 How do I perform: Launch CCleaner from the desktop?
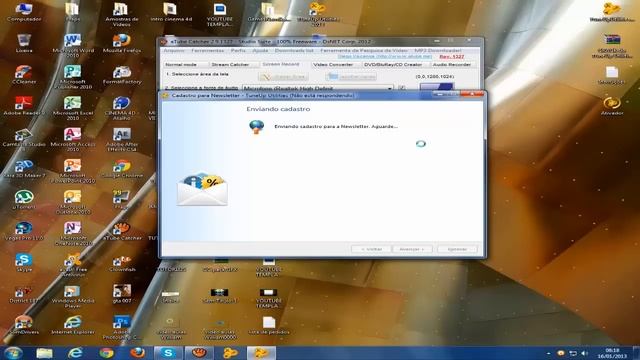(24, 74)
